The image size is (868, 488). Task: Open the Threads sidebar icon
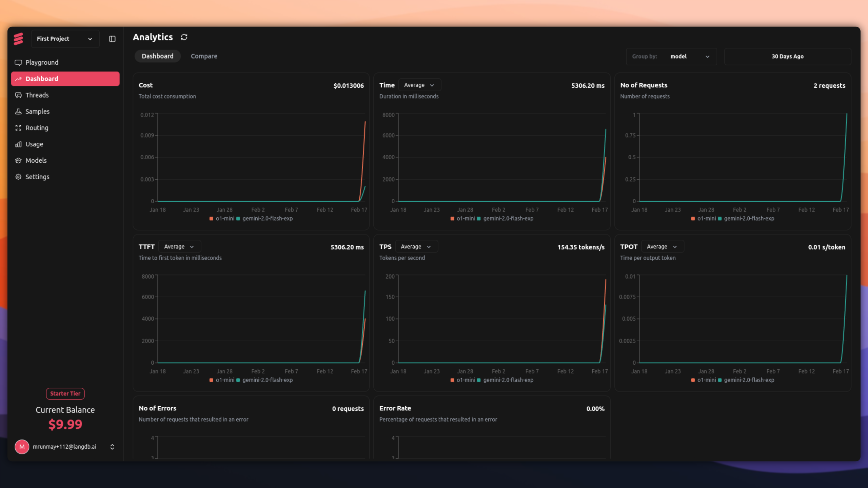click(x=18, y=95)
